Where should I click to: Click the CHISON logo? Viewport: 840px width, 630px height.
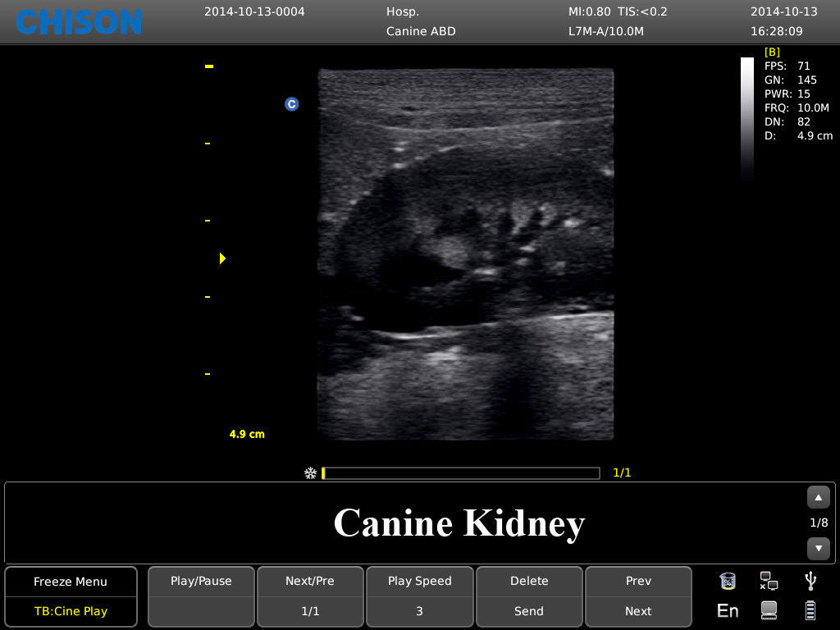click(78, 22)
